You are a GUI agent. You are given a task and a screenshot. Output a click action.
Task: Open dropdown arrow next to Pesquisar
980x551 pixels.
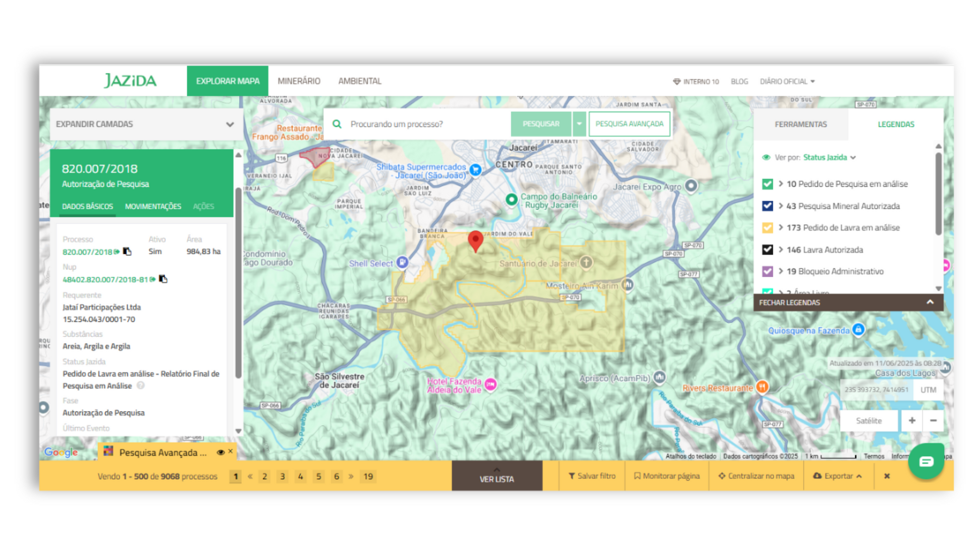click(x=579, y=124)
